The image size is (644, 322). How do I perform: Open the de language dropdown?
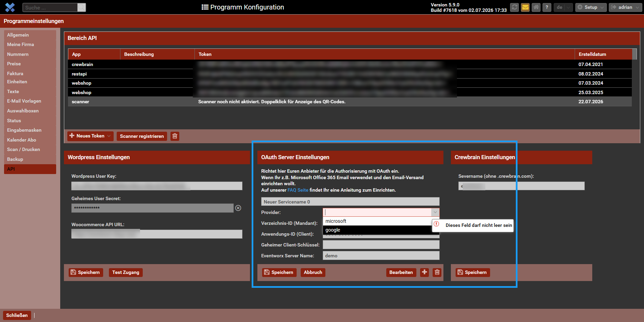coord(563,7)
